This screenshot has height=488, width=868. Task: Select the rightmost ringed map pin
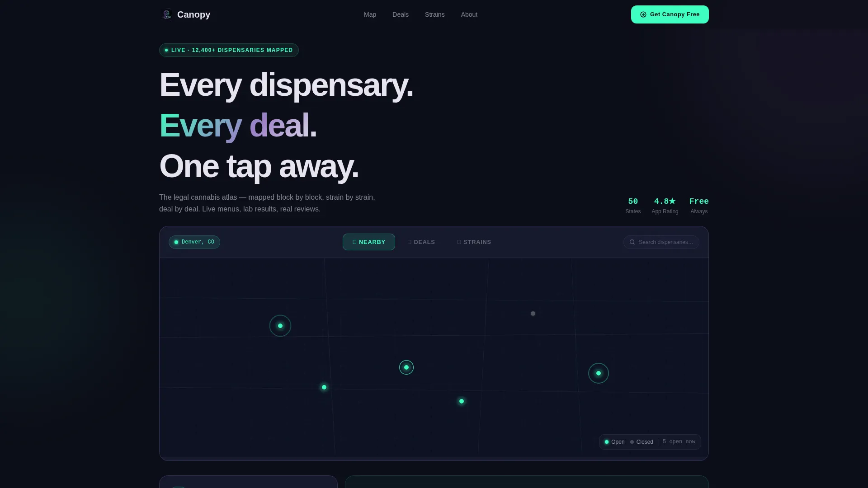pos(599,373)
